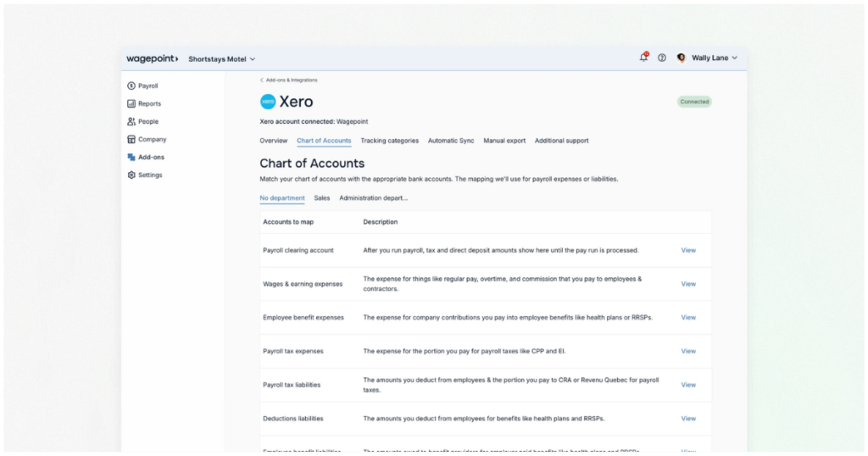868x456 pixels.
Task: Click the help question mark icon
Action: (x=662, y=58)
